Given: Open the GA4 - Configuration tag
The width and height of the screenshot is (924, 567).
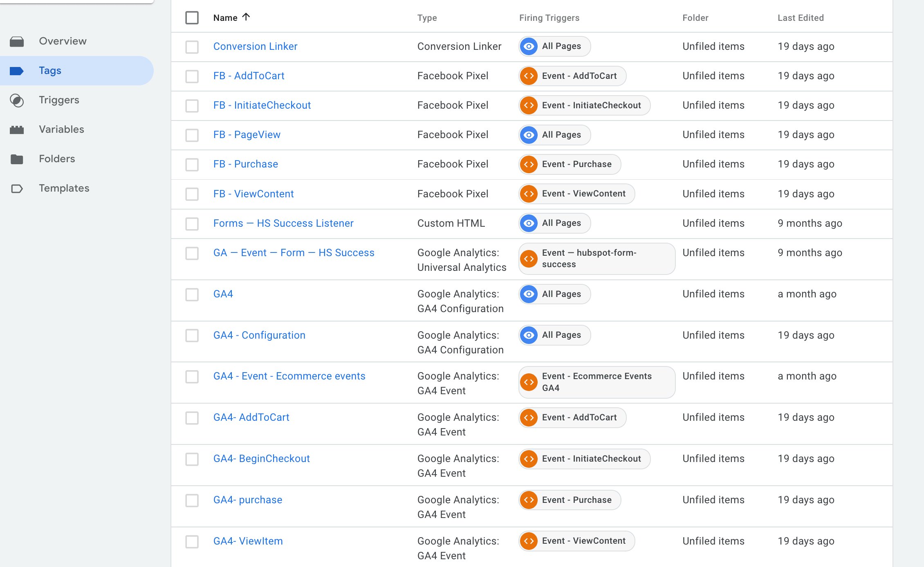Looking at the screenshot, I should [259, 335].
